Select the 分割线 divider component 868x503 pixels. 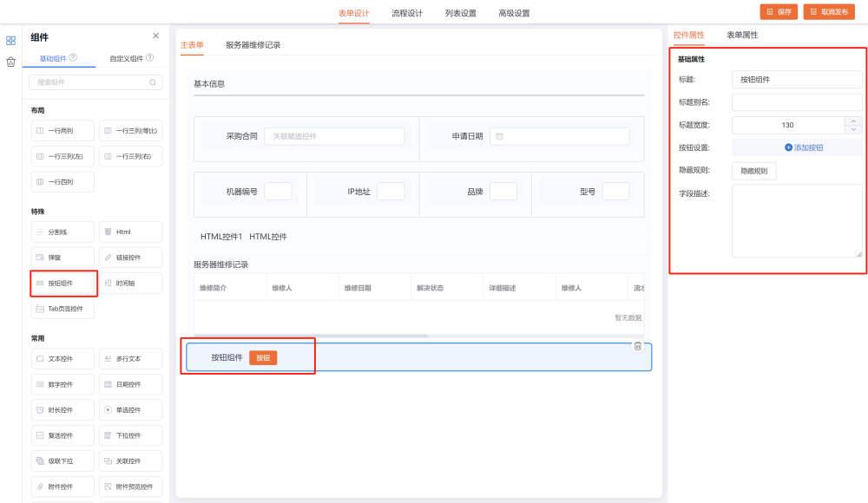(x=62, y=232)
